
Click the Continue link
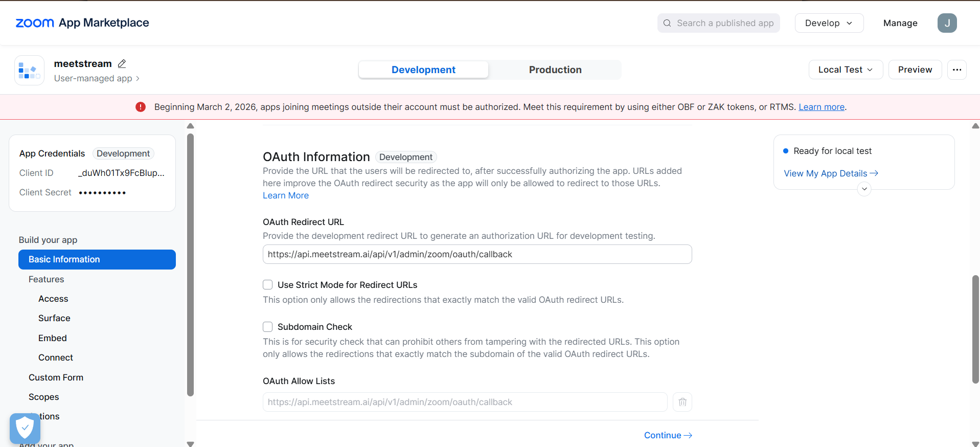668,435
